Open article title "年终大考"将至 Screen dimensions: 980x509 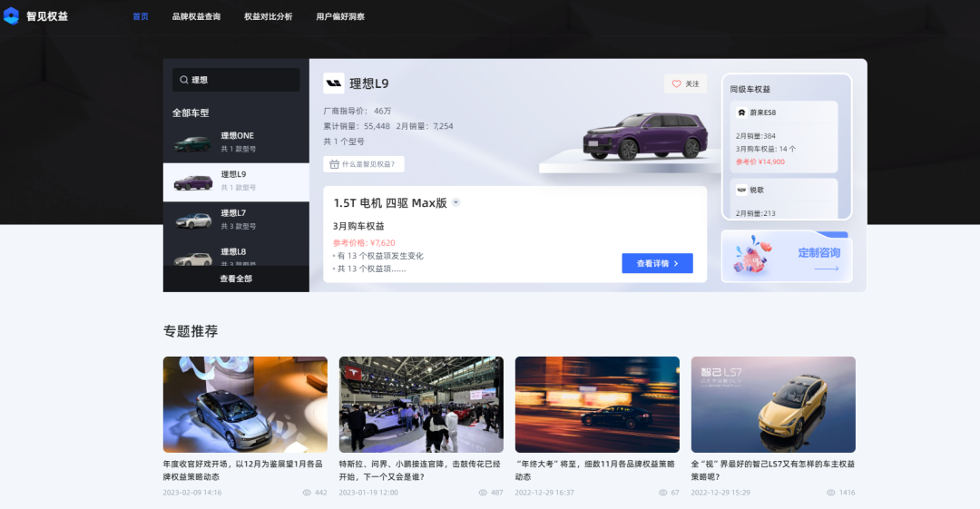(594, 470)
